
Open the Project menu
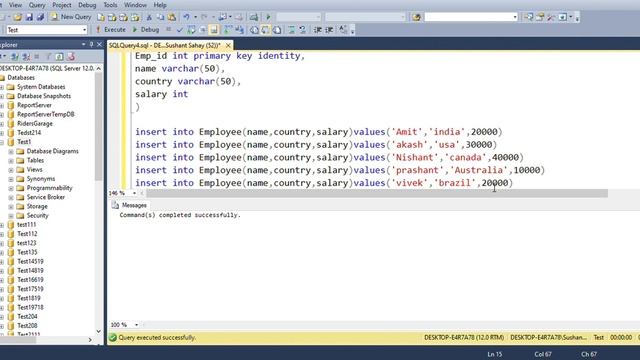coord(62,5)
